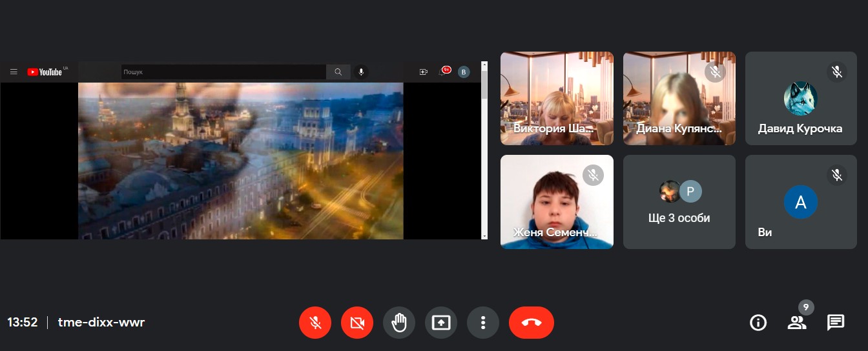Select your own Ви tile
Screen dimensions: 868x351
[x=801, y=202]
